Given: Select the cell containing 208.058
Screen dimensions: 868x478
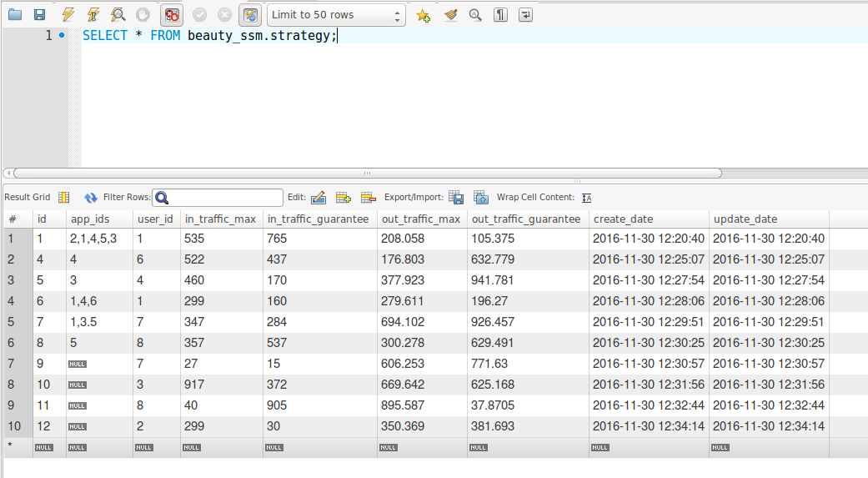Looking at the screenshot, I should pos(422,239).
